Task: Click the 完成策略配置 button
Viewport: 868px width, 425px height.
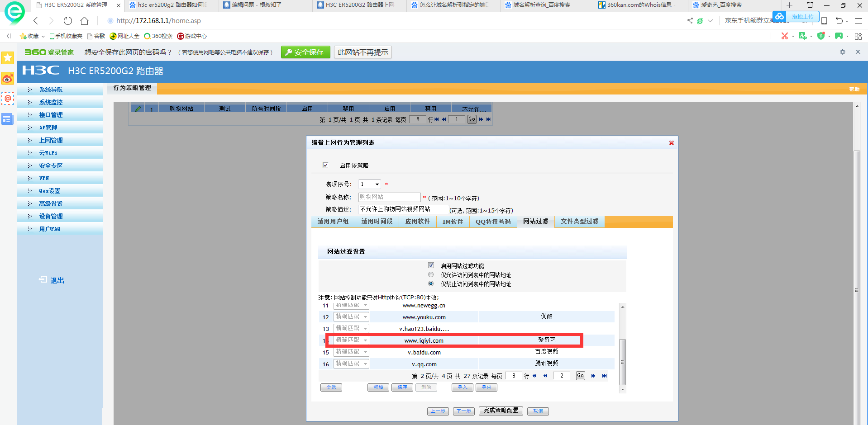Action: 501,411
